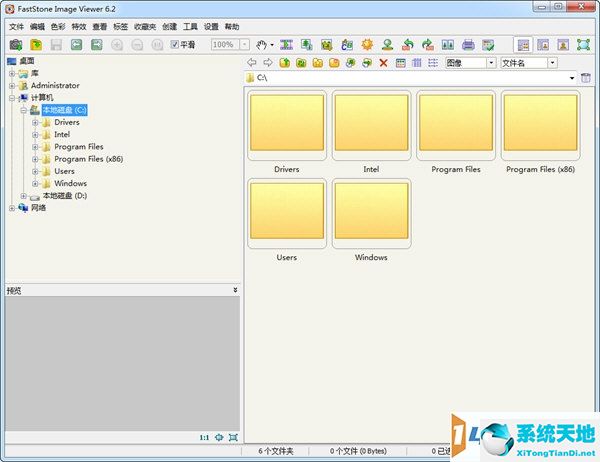600x462 pixels.
Task: Rotate right using the curved arrow icon
Action: click(x=428, y=45)
